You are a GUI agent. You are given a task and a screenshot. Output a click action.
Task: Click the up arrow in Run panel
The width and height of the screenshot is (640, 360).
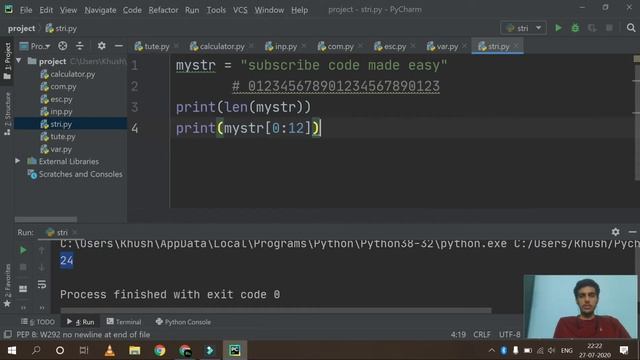(42, 250)
